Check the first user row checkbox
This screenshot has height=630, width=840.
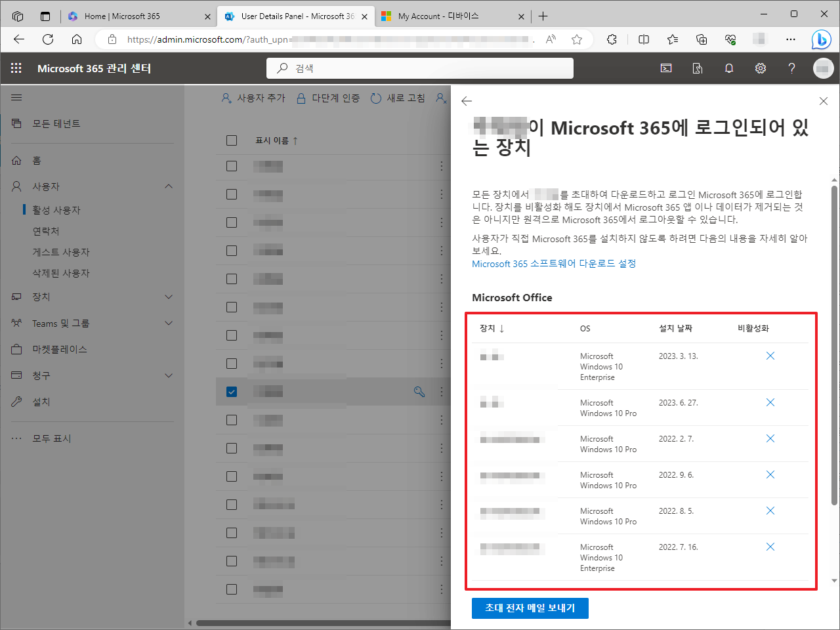(x=232, y=166)
